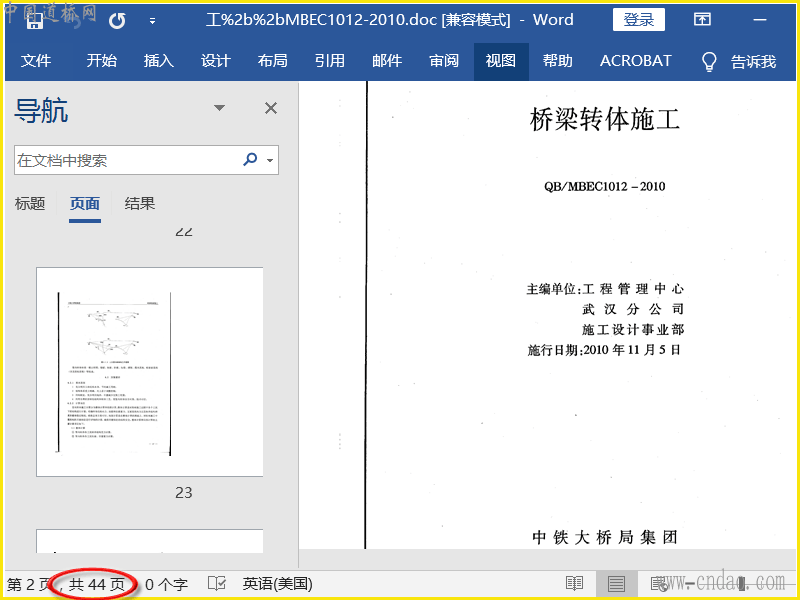Click the 英语(美国) language indicator
This screenshot has width=800, height=600.
[x=278, y=584]
